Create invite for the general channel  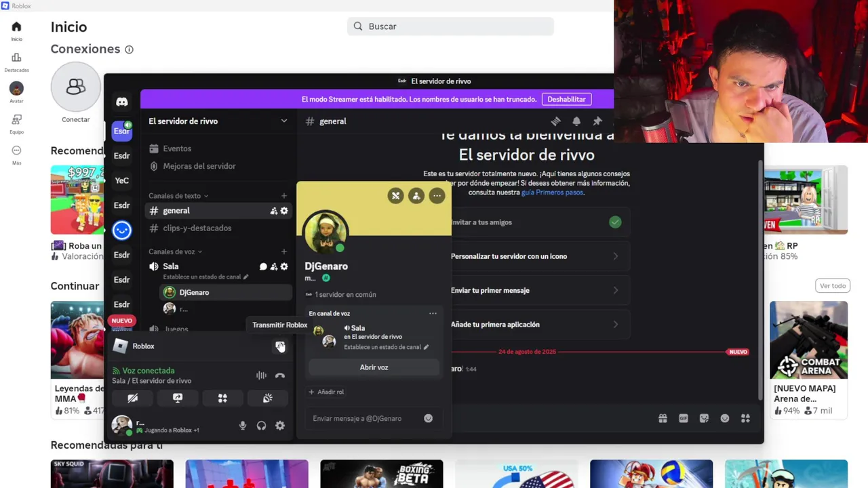274,211
